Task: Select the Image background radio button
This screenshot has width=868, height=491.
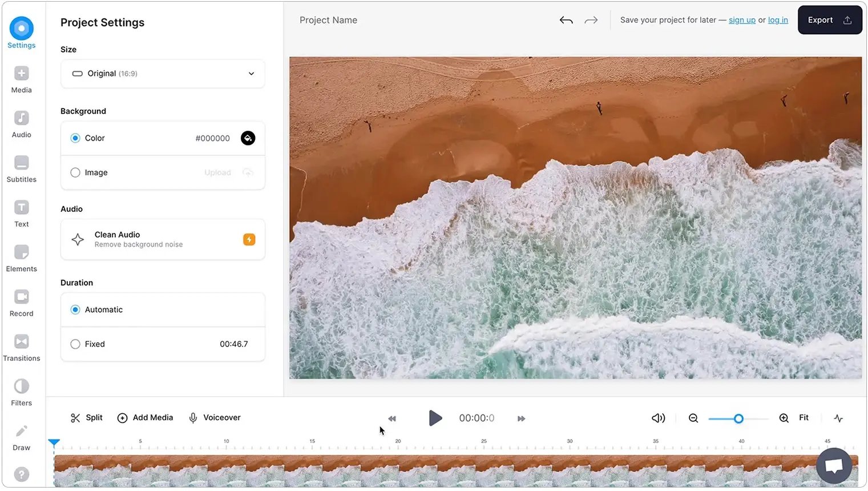Action: (75, 172)
